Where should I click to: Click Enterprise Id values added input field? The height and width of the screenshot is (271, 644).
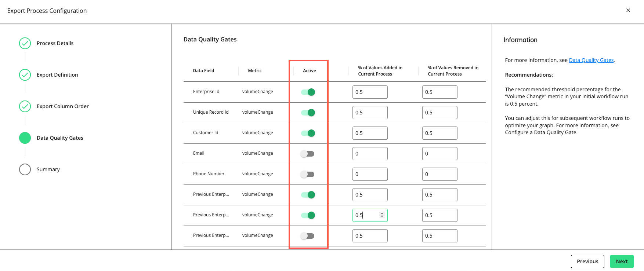(370, 92)
